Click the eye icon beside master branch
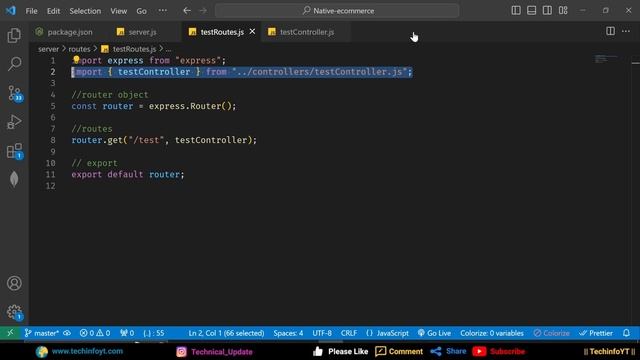The width and height of the screenshot is (640, 360). [67, 333]
